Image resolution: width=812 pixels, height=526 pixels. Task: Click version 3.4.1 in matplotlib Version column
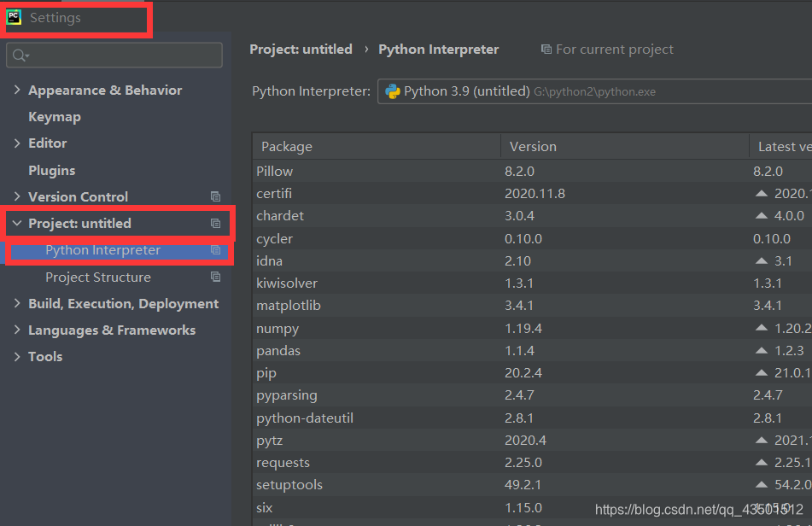pos(519,306)
